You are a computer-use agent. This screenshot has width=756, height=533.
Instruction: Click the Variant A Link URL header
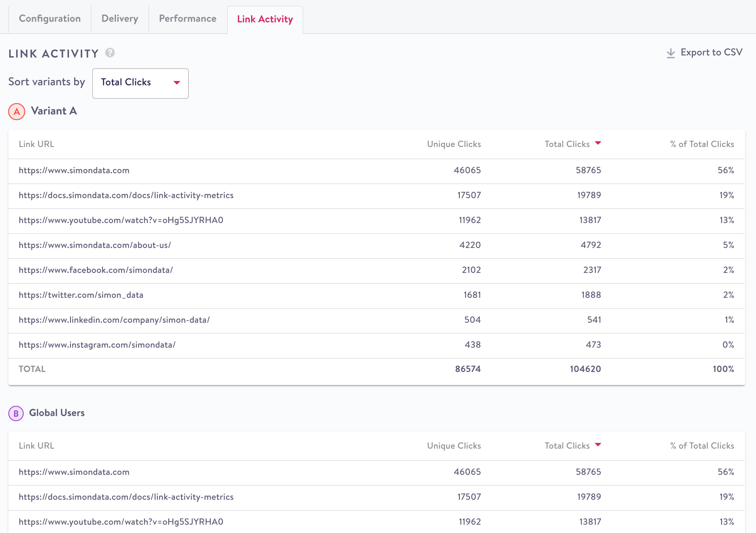click(36, 144)
